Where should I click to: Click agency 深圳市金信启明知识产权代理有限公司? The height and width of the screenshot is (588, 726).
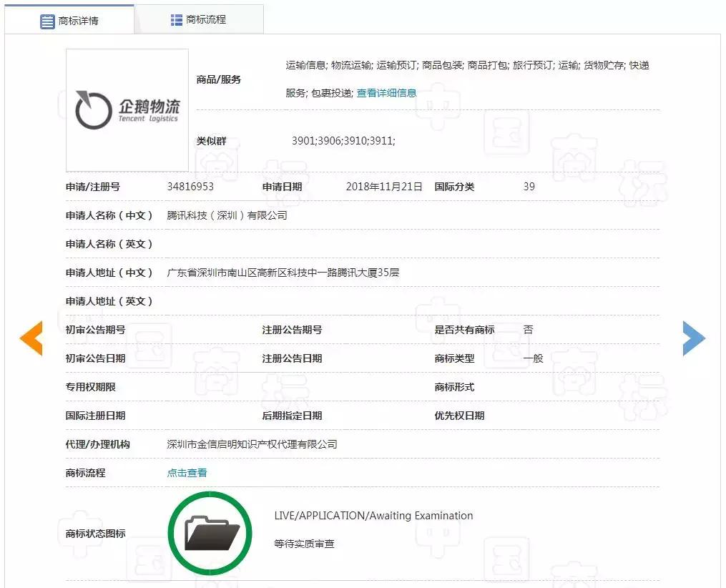tap(252, 444)
